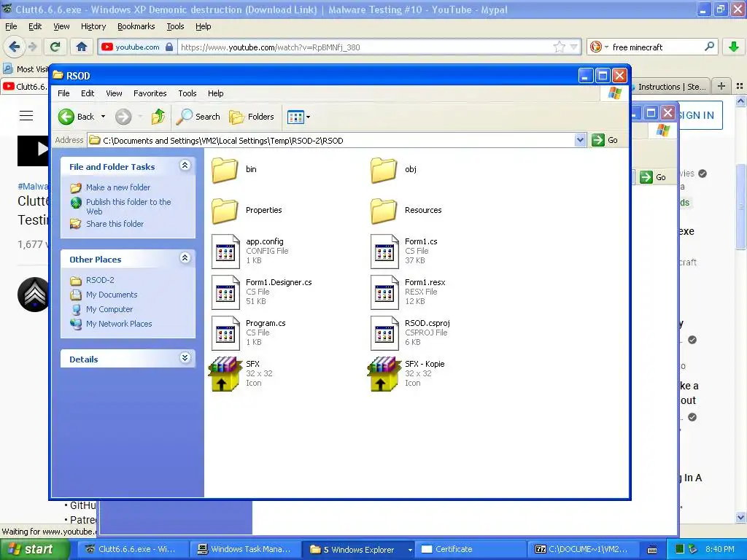Click browser page scroll down arrow

tap(740, 517)
